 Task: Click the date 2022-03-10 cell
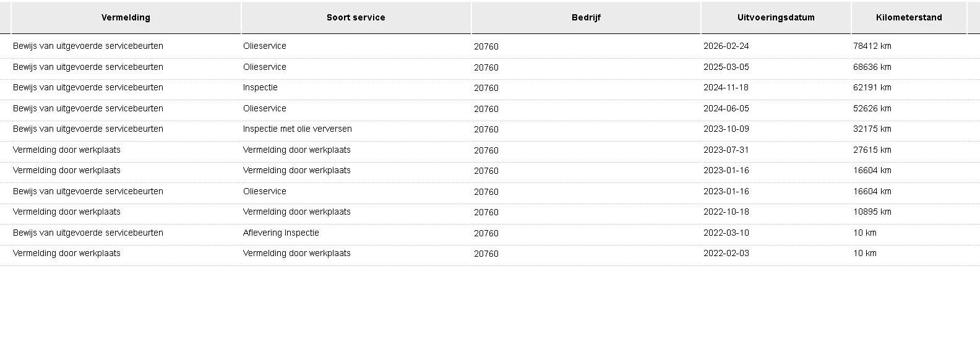(726, 233)
